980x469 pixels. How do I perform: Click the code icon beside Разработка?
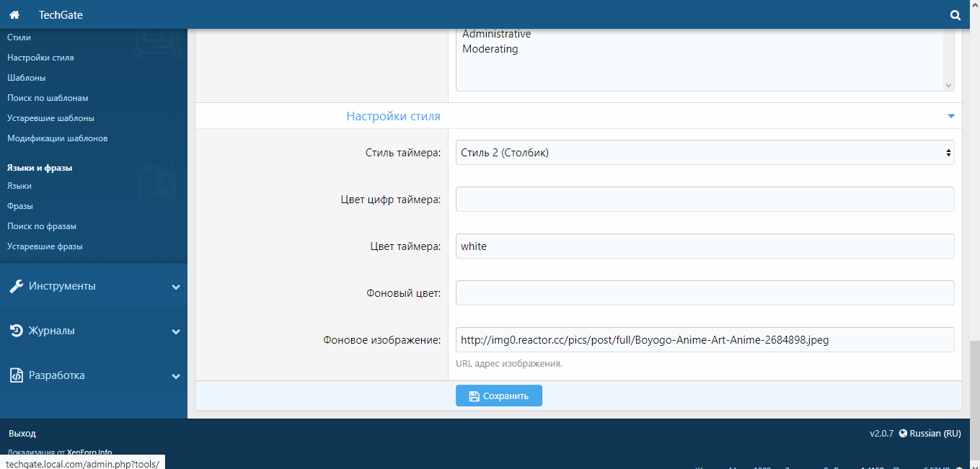click(16, 375)
